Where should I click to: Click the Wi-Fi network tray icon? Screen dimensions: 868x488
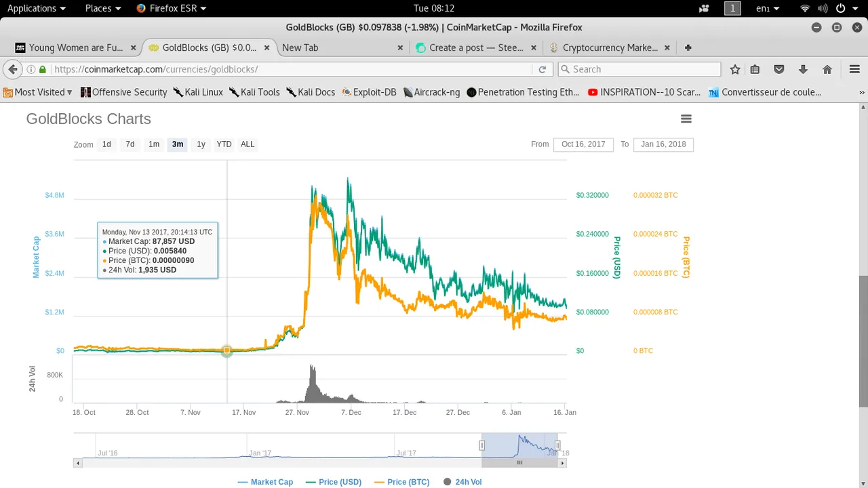805,8
